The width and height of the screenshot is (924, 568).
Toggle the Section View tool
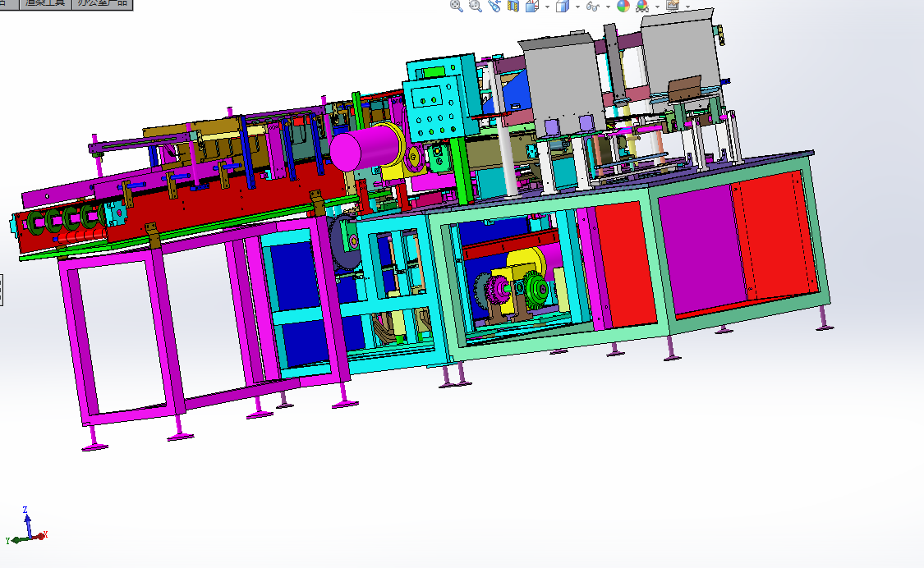pos(513,6)
